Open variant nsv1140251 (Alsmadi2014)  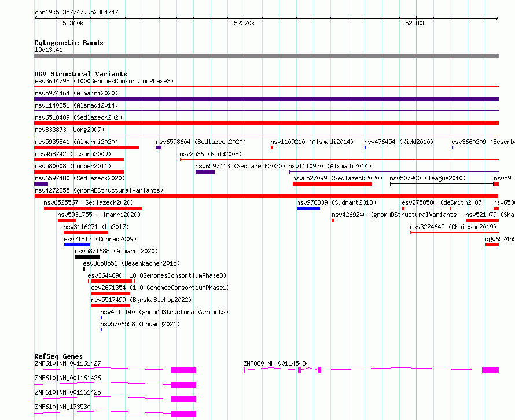point(76,105)
